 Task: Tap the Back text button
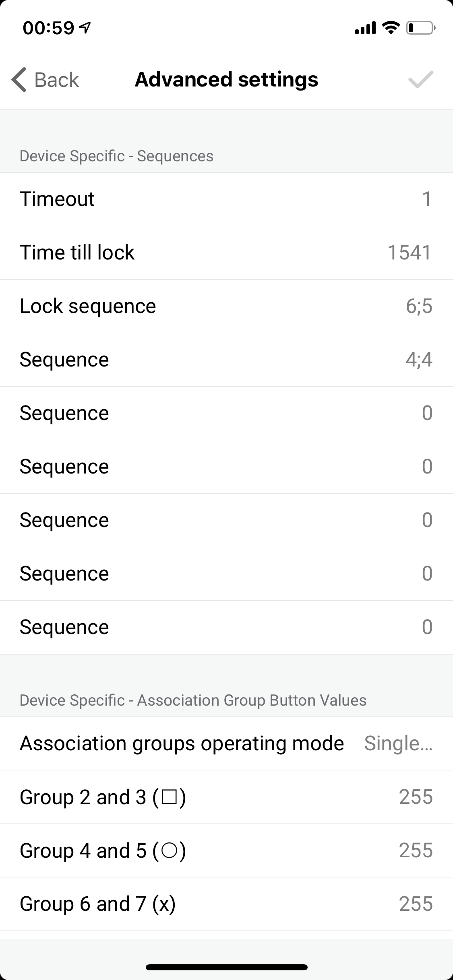coord(56,80)
